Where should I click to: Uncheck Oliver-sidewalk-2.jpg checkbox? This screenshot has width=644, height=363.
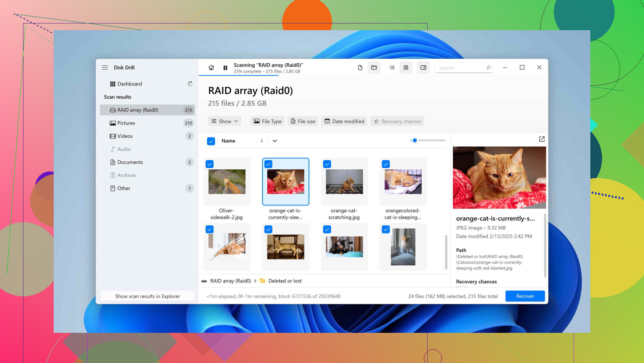click(x=210, y=164)
